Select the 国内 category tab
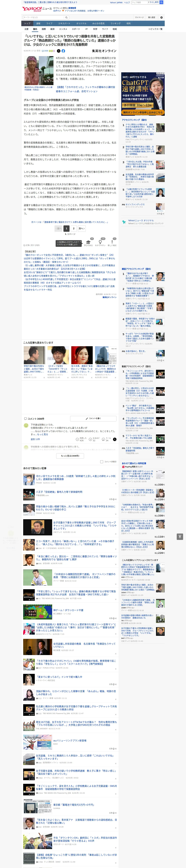 [35, 29]
